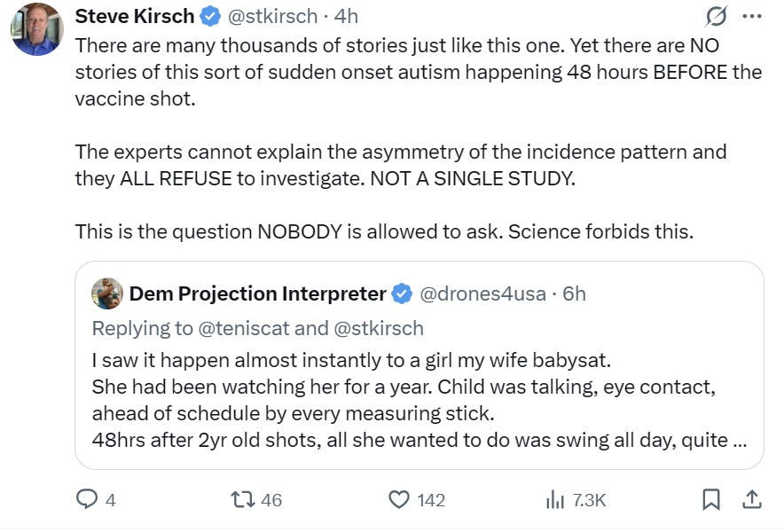Click the Grok circle-slash icon
The height and width of the screenshot is (532, 784).
point(715,17)
